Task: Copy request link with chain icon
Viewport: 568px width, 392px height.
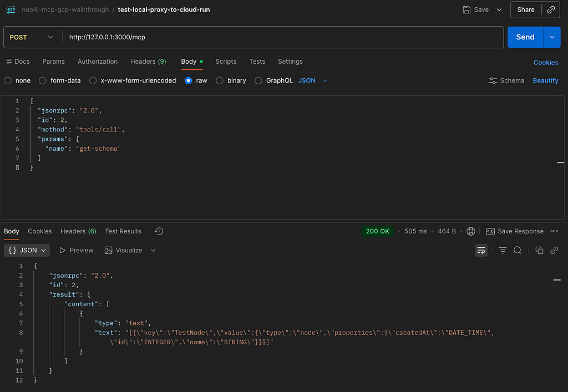Action: pyautogui.click(x=551, y=10)
